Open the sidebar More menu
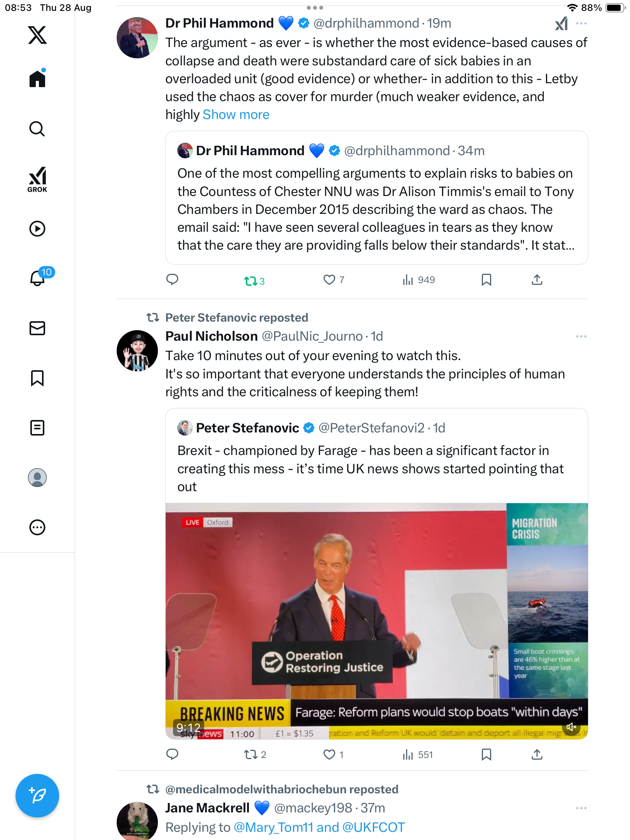630x840 pixels. point(37,527)
